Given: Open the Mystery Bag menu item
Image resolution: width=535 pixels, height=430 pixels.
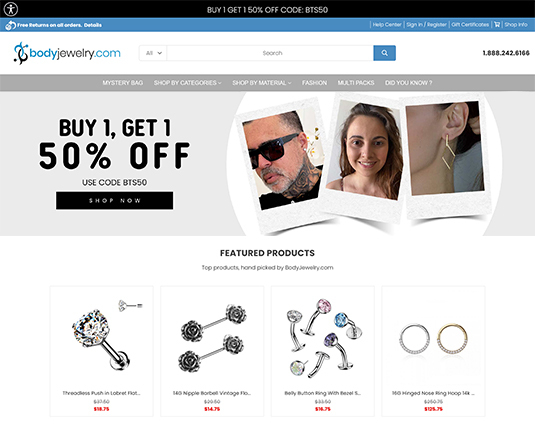Looking at the screenshot, I should (x=122, y=83).
